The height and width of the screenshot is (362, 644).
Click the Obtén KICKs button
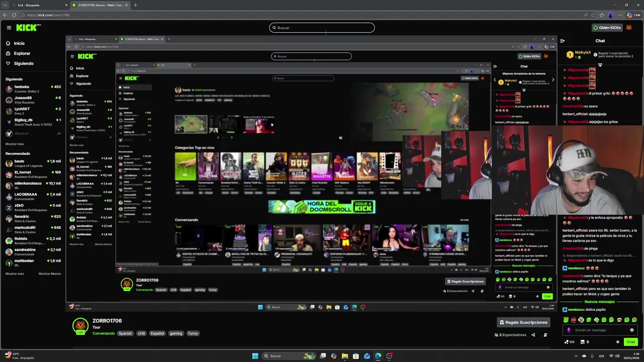[607, 28]
